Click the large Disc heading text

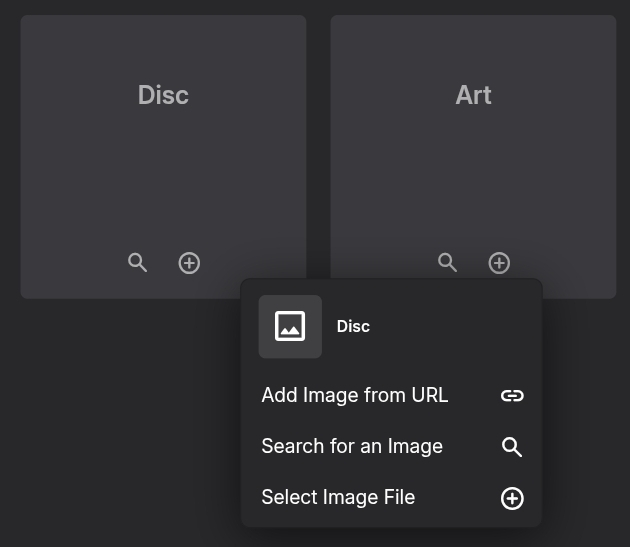click(x=163, y=95)
